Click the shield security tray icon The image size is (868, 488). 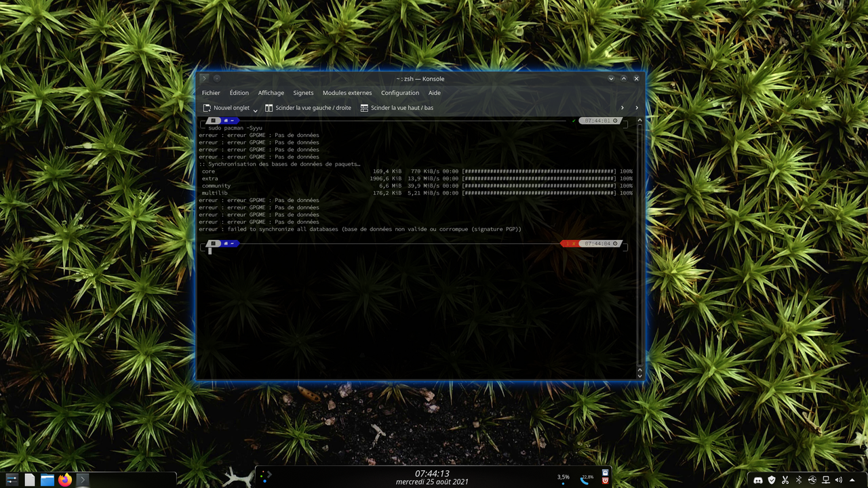(772, 480)
